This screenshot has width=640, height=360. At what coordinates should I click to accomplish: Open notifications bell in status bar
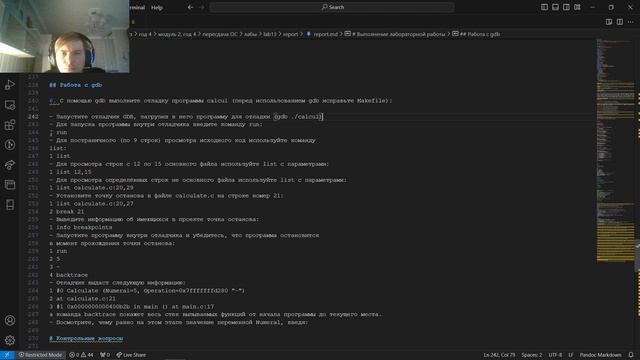tap(631, 355)
